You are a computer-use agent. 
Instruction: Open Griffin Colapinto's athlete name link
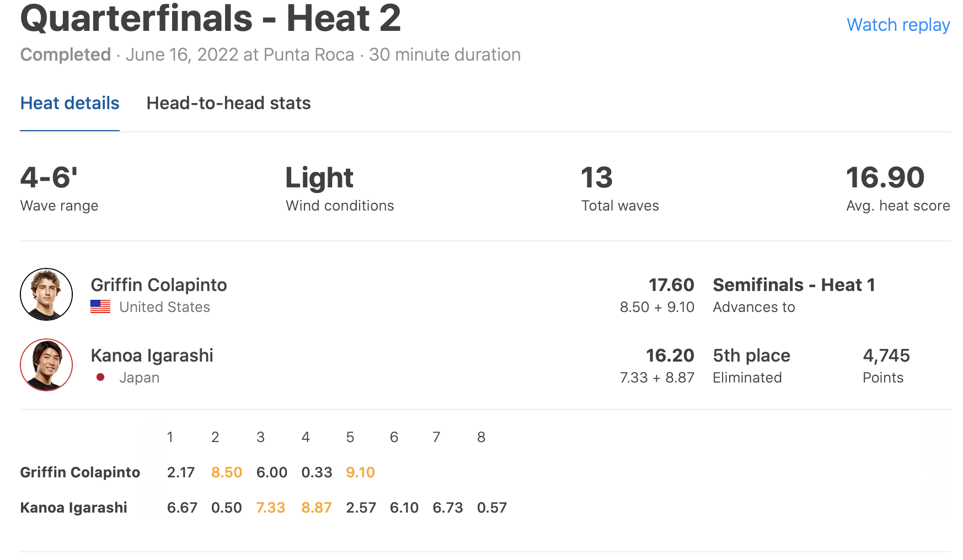[159, 285]
